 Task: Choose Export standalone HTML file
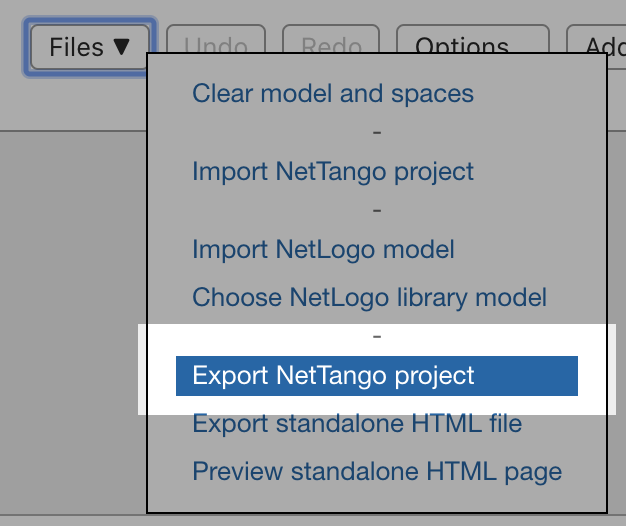[x=357, y=423]
